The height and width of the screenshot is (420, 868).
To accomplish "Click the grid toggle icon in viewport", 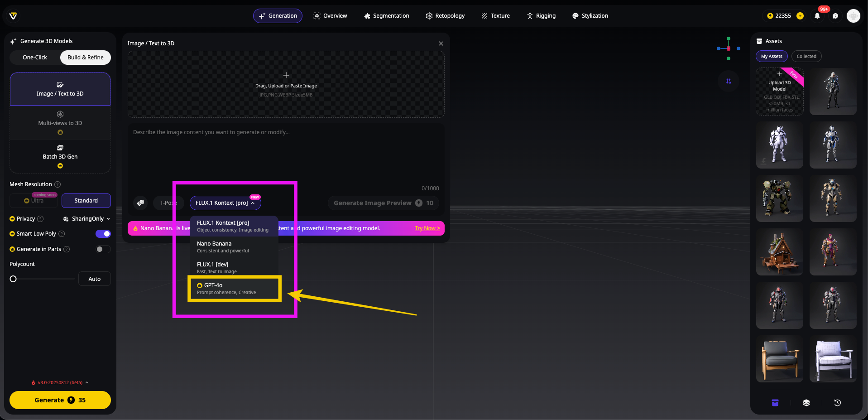I will 728,81.
